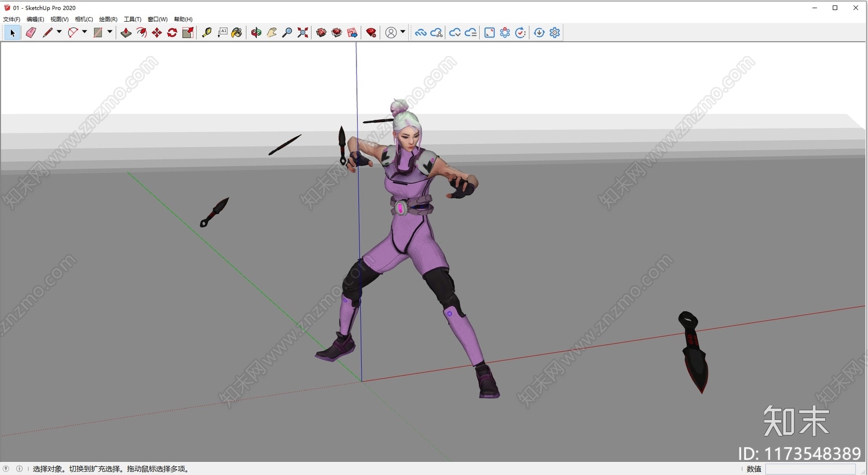Viewport: 868px width, 475px height.
Task: Click the cloud with list lines icon
Action: tap(471, 33)
